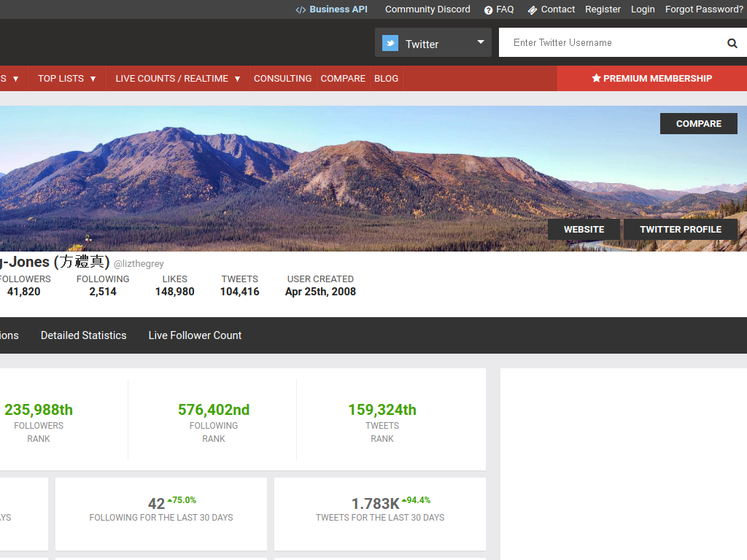Click the Premium Membership star icon
This screenshot has height=560, width=747.
click(x=596, y=78)
